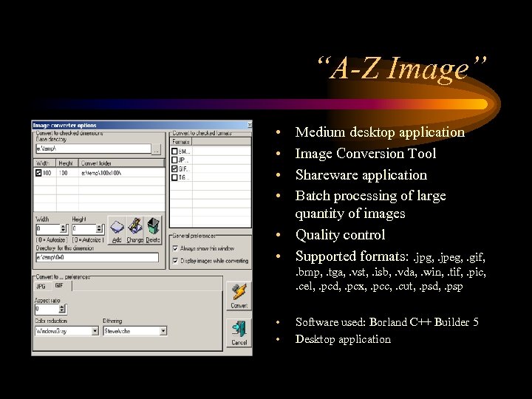The image size is (532, 399).
Task: Switch to the GIF preferences tab
Action: (x=60, y=286)
